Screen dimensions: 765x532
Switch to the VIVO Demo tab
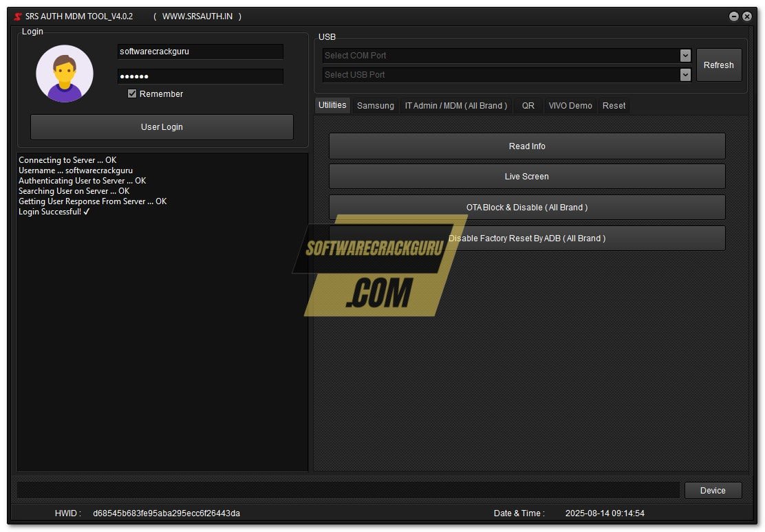click(570, 106)
